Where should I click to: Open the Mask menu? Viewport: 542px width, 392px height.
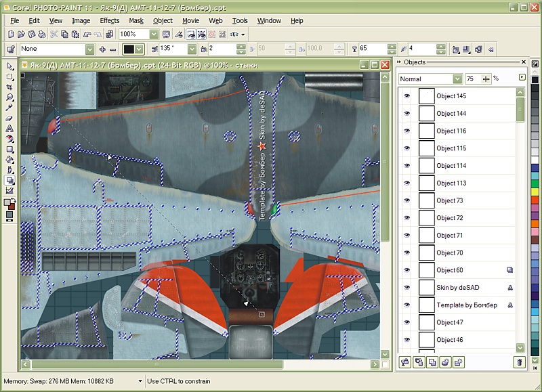[136, 21]
